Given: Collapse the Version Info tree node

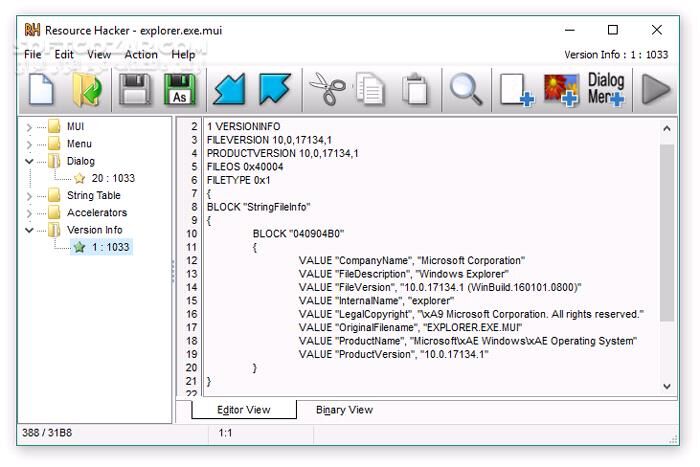Looking at the screenshot, I should 30,230.
